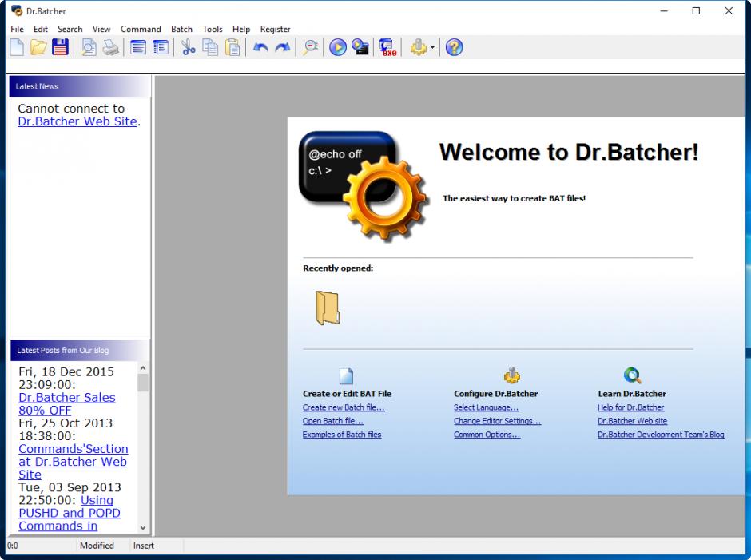Open Dr.Batcher Development Team's Blog link
Image resolution: width=751 pixels, height=560 pixels.
click(x=661, y=434)
